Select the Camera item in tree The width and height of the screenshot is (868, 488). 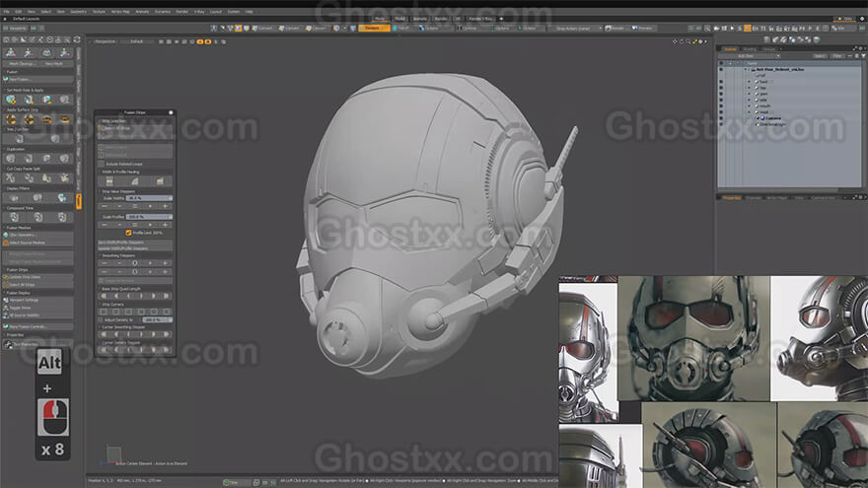click(x=773, y=118)
